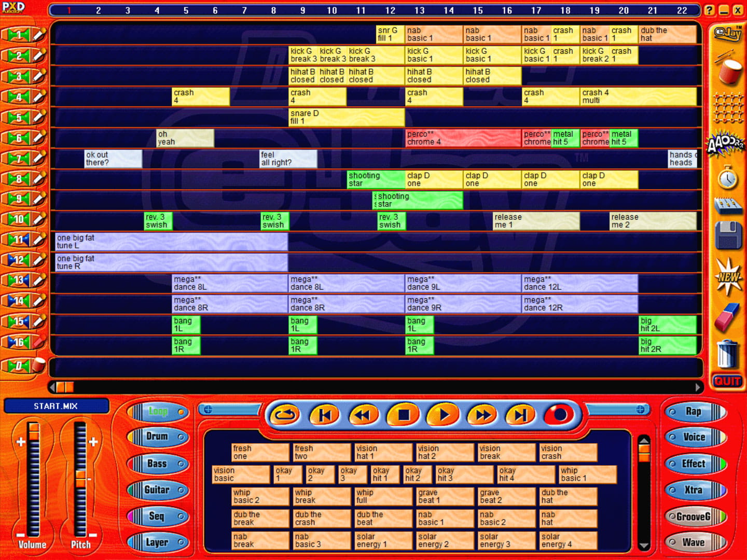Image resolution: width=747 pixels, height=560 pixels.
Task: Click the NEW starburst icon
Action: click(x=728, y=277)
